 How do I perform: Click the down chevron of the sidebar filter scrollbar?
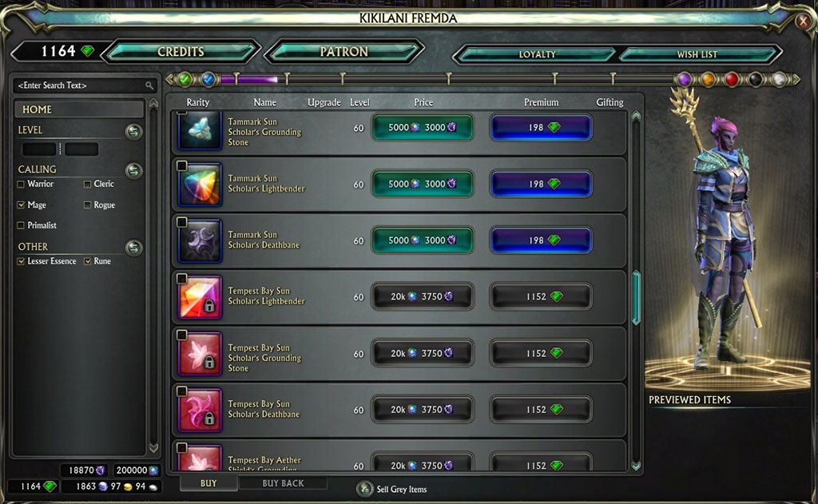pyautogui.click(x=153, y=447)
